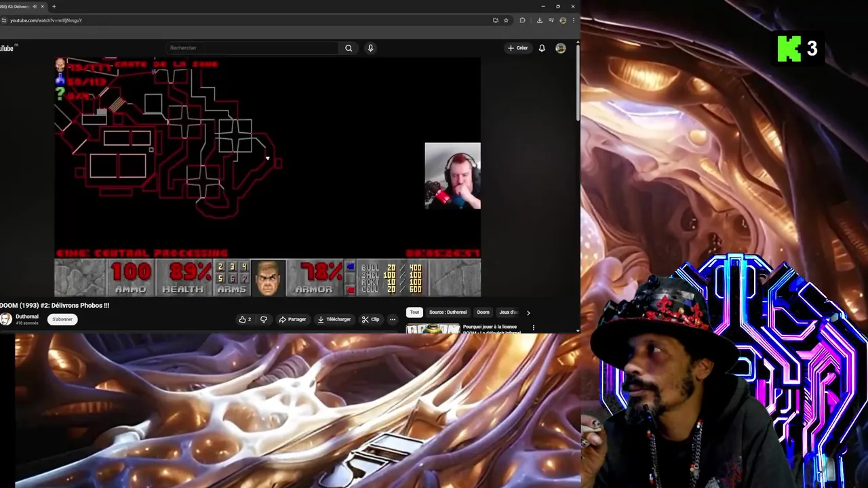This screenshot has height=488, width=868.
Task: Click the suggested video thumbnail
Action: (x=433, y=329)
